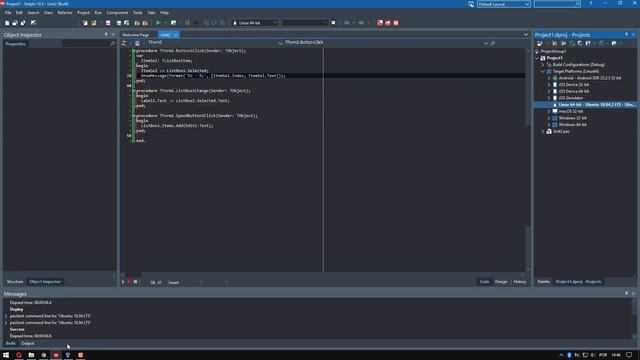Click the red record macro button in the editor status bar
The height and width of the screenshot is (360, 640).
pyautogui.click(x=129, y=282)
